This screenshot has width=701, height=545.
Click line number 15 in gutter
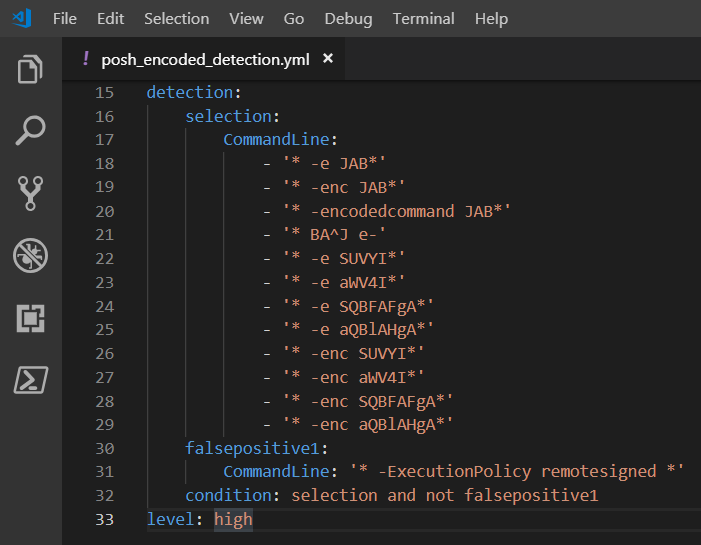(105, 93)
